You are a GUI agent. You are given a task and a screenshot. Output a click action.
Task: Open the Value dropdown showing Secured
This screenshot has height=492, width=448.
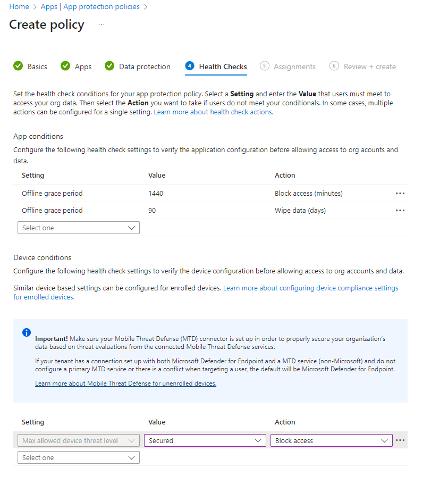pyautogui.click(x=205, y=440)
